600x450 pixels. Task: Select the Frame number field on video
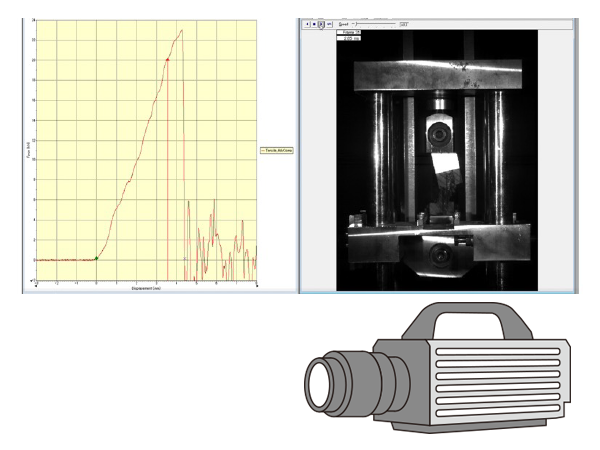350,31
